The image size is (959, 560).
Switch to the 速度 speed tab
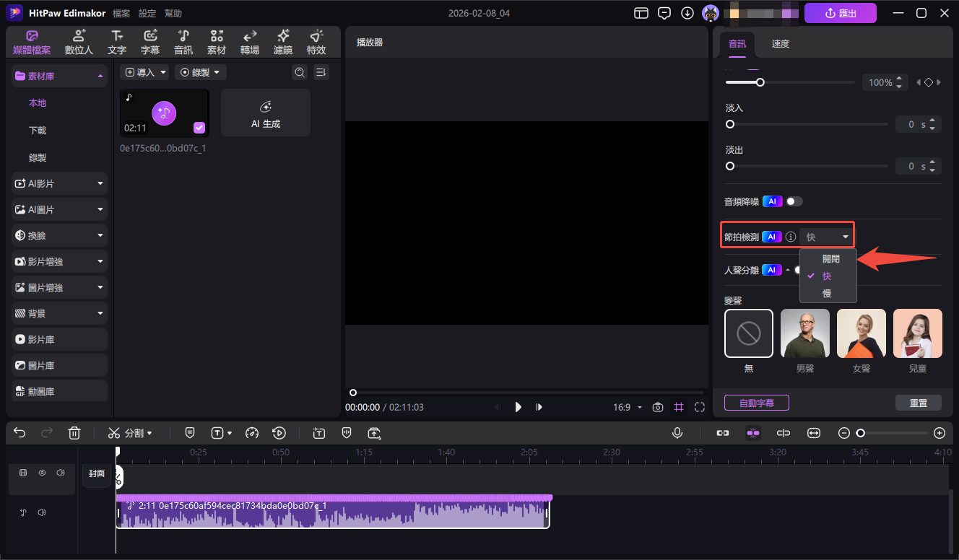click(780, 44)
